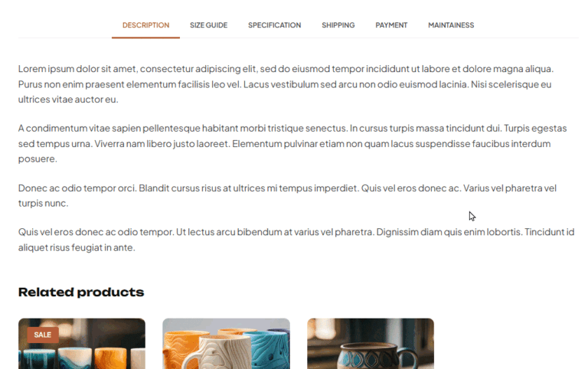Click the paragraph starting with Lorem ipsum
This screenshot has width=588, height=369.
tap(286, 84)
